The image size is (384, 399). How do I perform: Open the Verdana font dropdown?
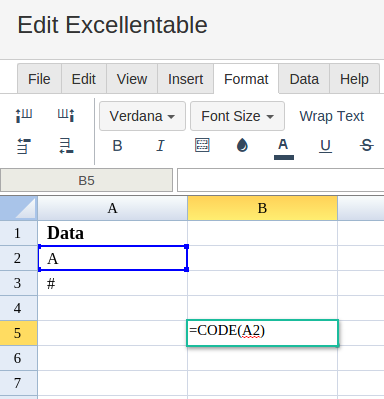142,116
